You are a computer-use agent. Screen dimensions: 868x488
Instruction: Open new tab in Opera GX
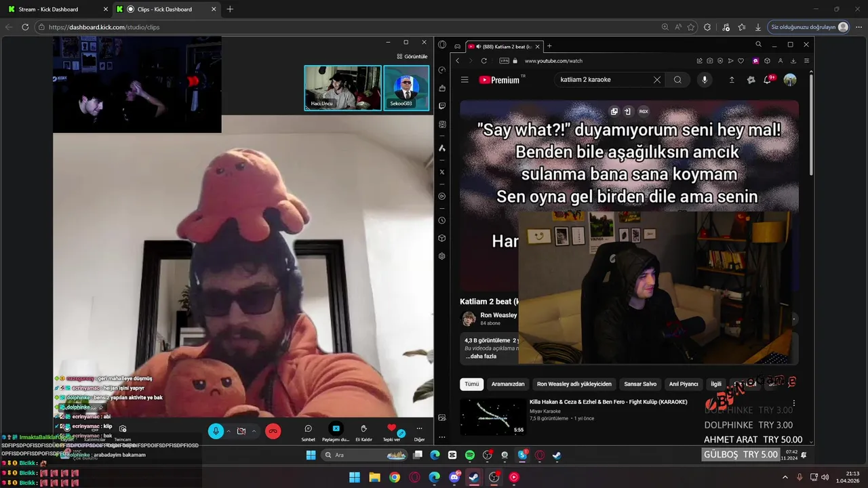click(x=549, y=46)
